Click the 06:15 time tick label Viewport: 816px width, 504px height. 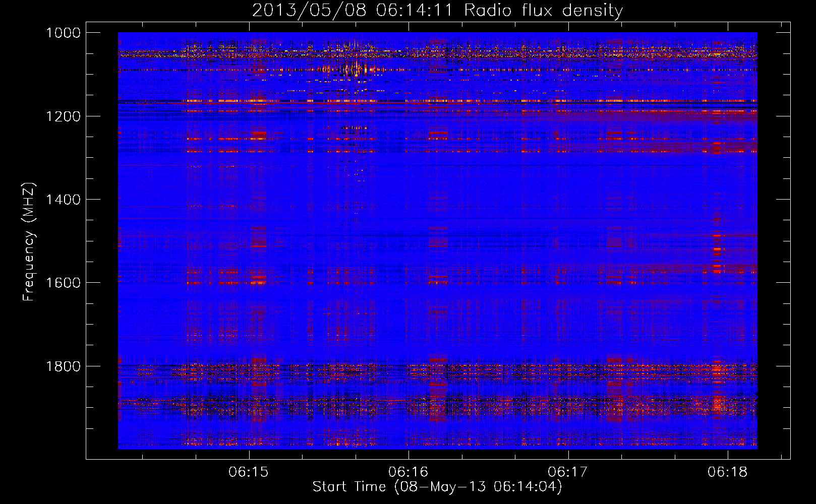tap(249, 472)
